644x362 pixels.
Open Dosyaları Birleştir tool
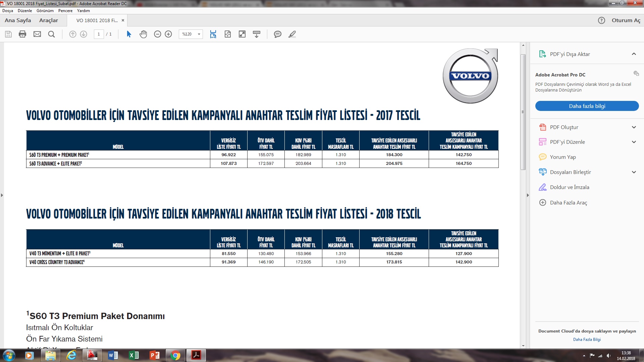[570, 172]
